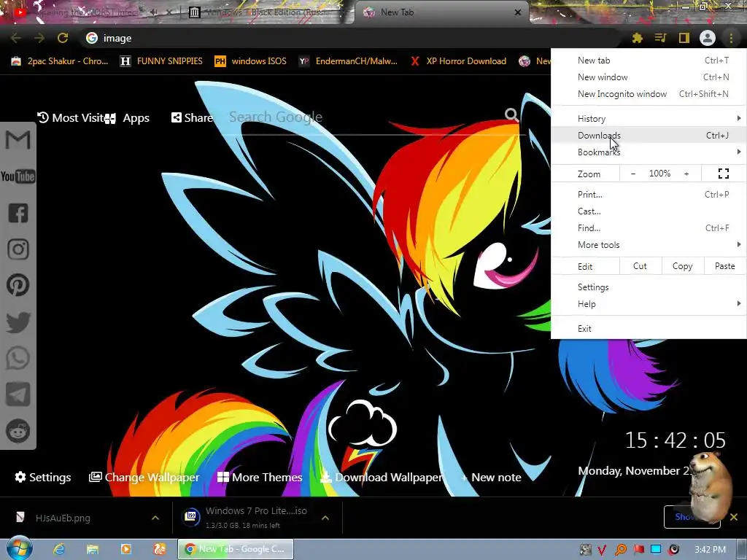Click the browser forward arrow
The image size is (747, 560).
[39, 38]
